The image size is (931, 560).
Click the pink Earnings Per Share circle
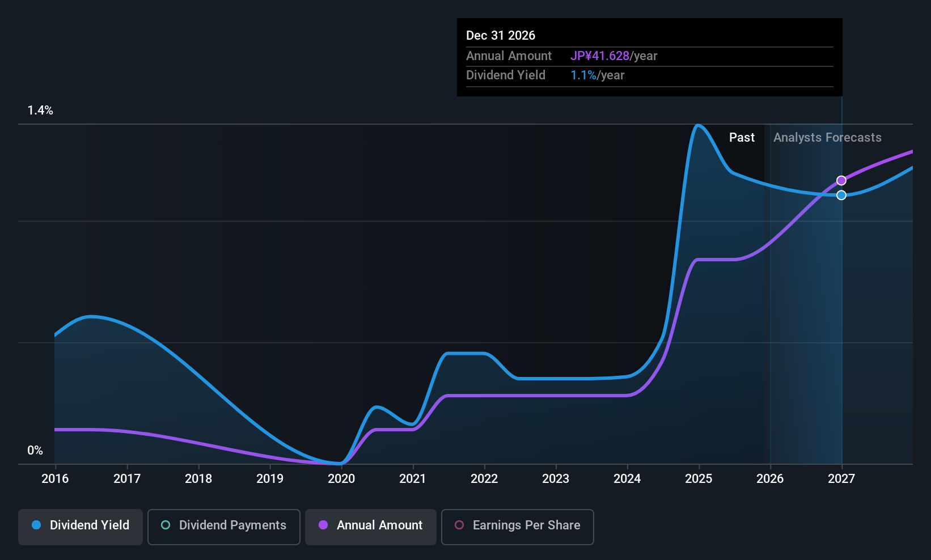tap(459, 525)
